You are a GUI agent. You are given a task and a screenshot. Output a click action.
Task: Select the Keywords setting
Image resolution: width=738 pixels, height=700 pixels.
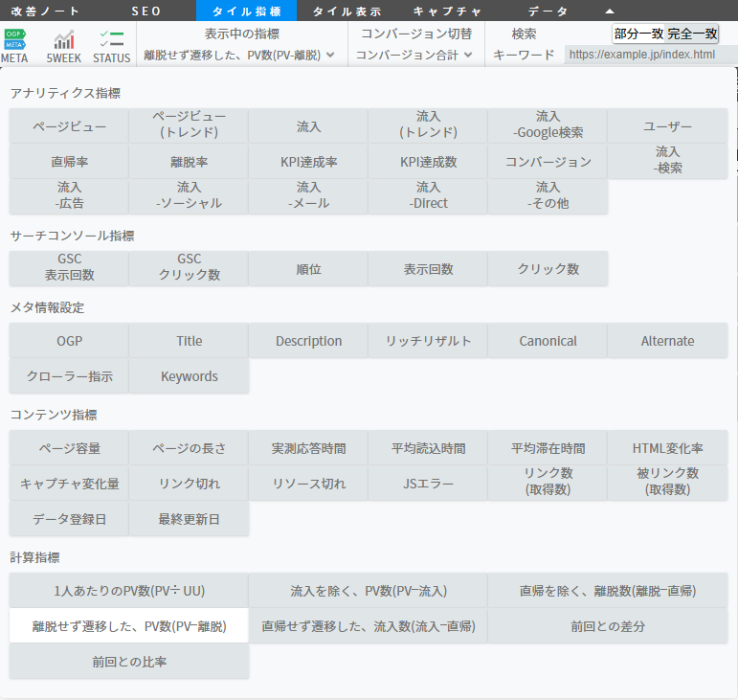tap(189, 375)
